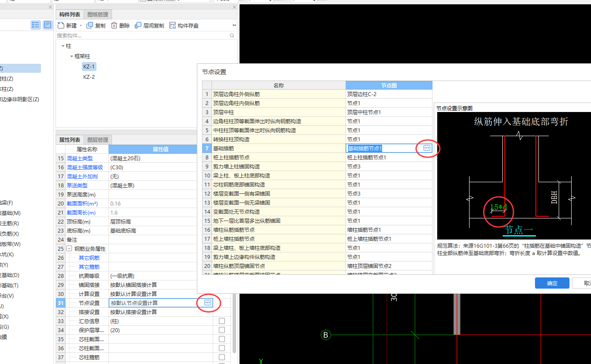Image resolution: width=591 pixels, height=364 pixels.
Task: Click the 泵送类型 property link
Action: (x=77, y=186)
